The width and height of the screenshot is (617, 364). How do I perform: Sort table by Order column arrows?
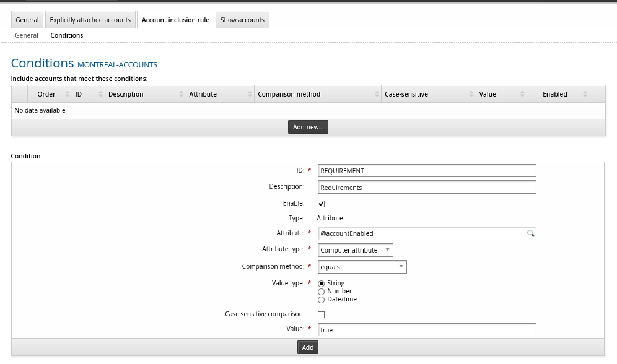point(66,94)
